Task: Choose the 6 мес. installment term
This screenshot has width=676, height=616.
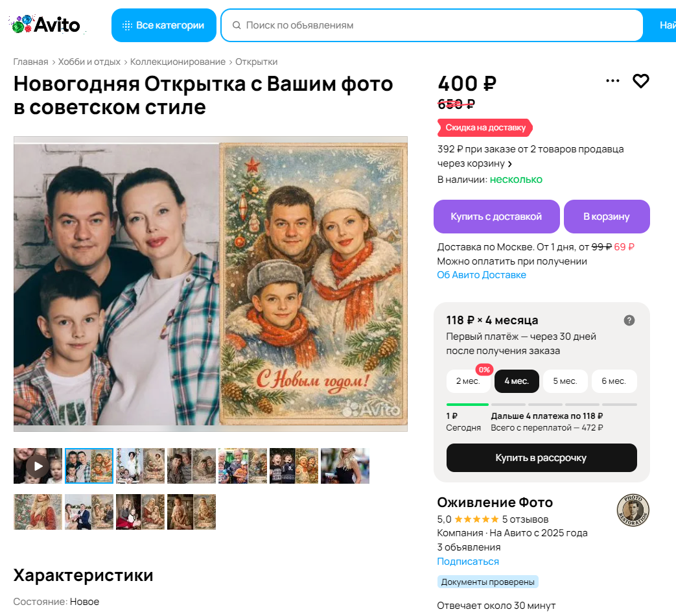Action: (614, 381)
